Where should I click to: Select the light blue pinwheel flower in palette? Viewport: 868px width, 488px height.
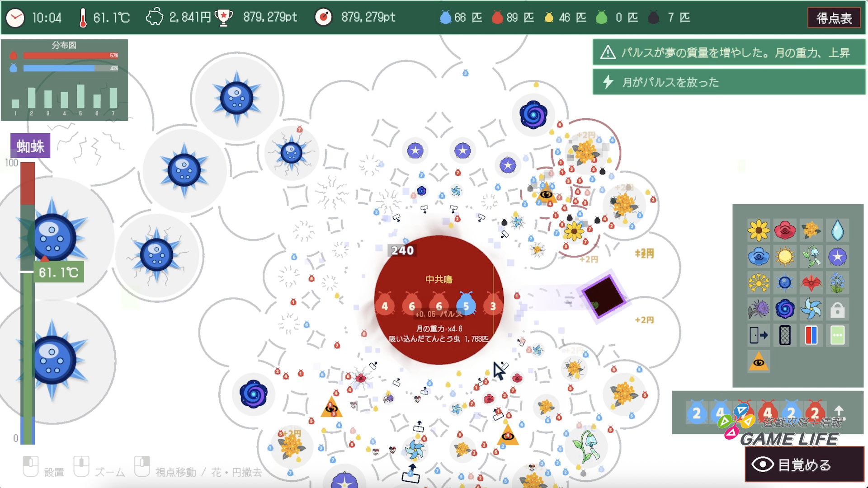pos(811,309)
